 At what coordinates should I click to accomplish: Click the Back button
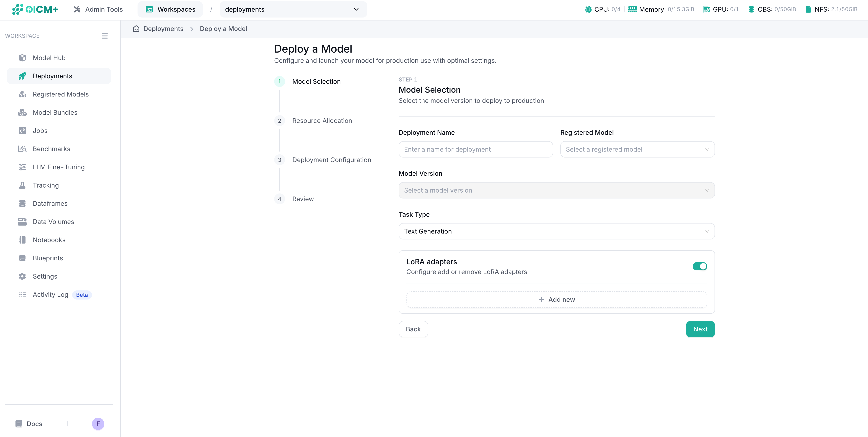tap(413, 329)
